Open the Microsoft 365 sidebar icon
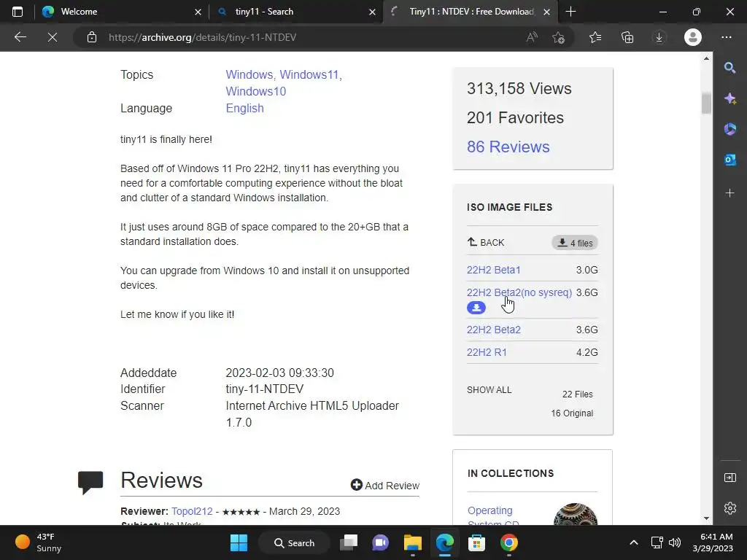Viewport: 747px width, 560px height. [729, 129]
